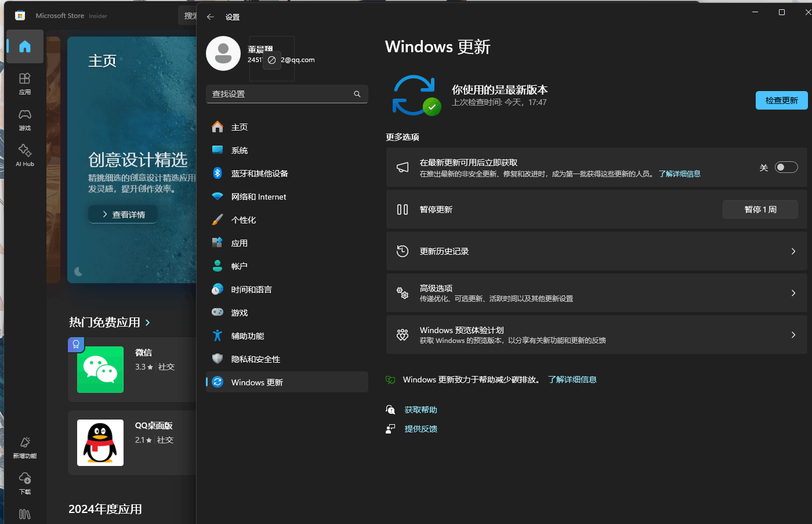Click the 暂停 1 周 button

tap(760, 209)
